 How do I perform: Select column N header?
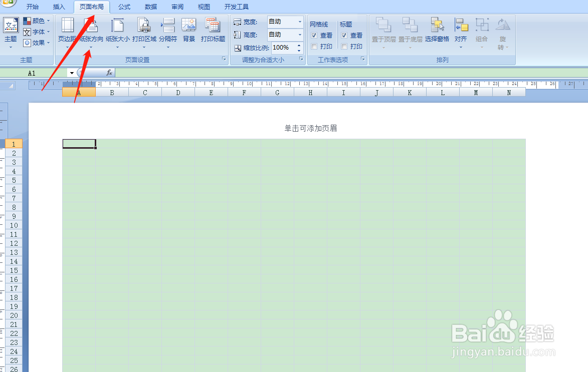pyautogui.click(x=509, y=93)
